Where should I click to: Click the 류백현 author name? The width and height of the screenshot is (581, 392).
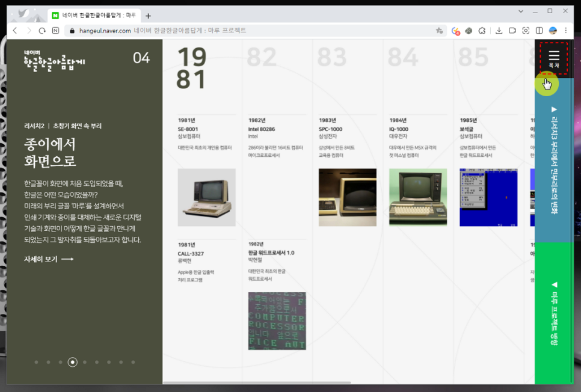[185, 261]
